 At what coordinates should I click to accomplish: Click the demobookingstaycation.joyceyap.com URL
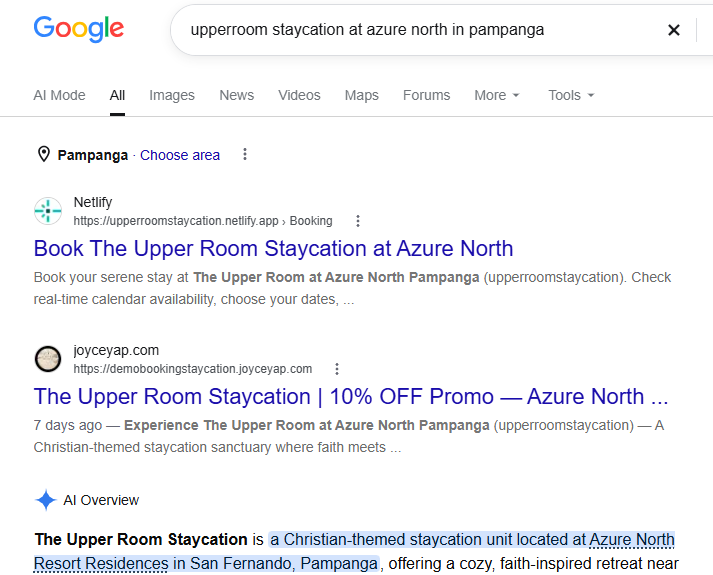(x=193, y=369)
